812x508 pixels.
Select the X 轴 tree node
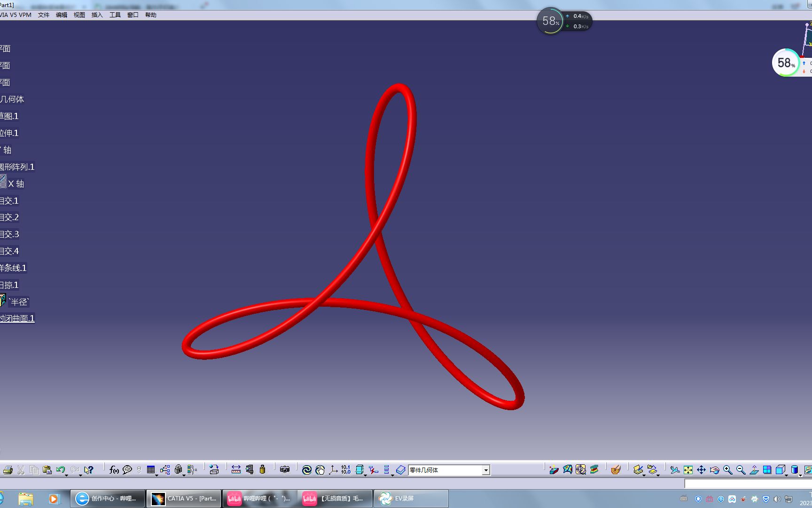coord(16,184)
